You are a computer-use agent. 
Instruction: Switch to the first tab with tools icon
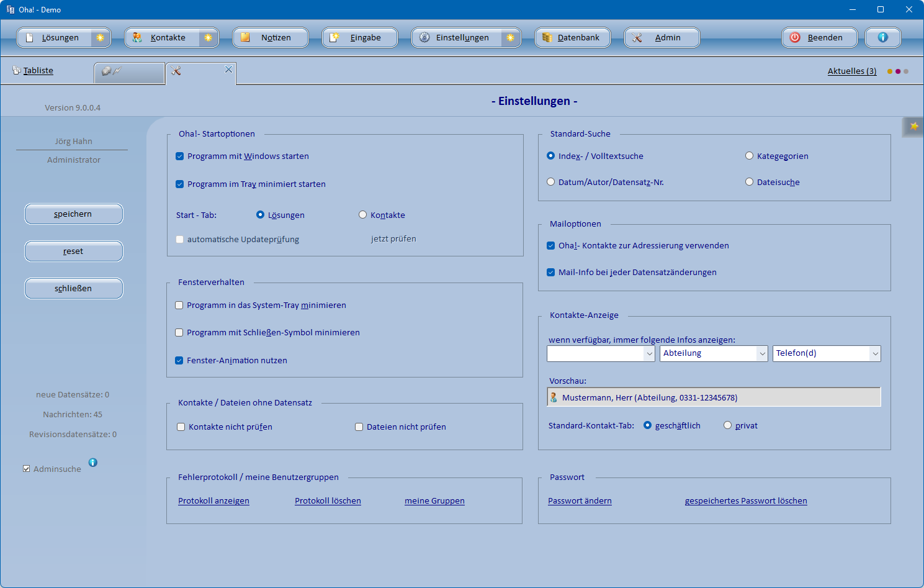click(x=129, y=72)
